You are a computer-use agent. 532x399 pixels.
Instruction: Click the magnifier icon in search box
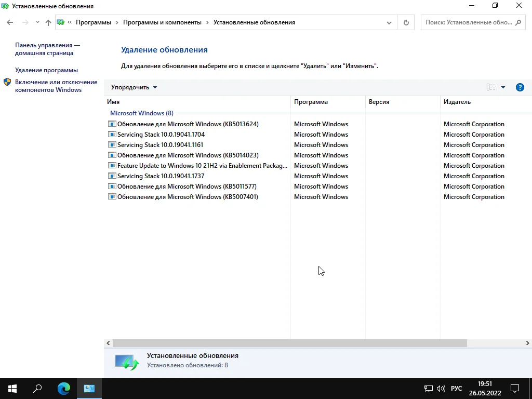518,22
